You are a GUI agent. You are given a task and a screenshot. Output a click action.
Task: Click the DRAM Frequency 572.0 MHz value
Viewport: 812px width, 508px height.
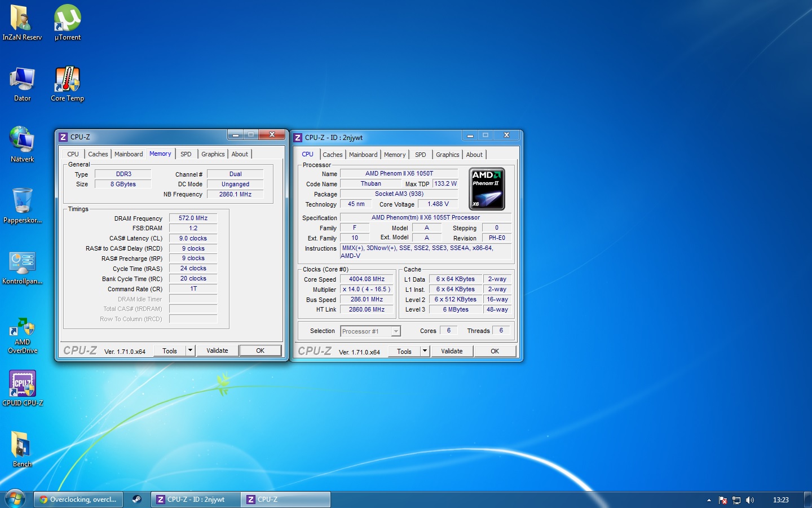(193, 218)
